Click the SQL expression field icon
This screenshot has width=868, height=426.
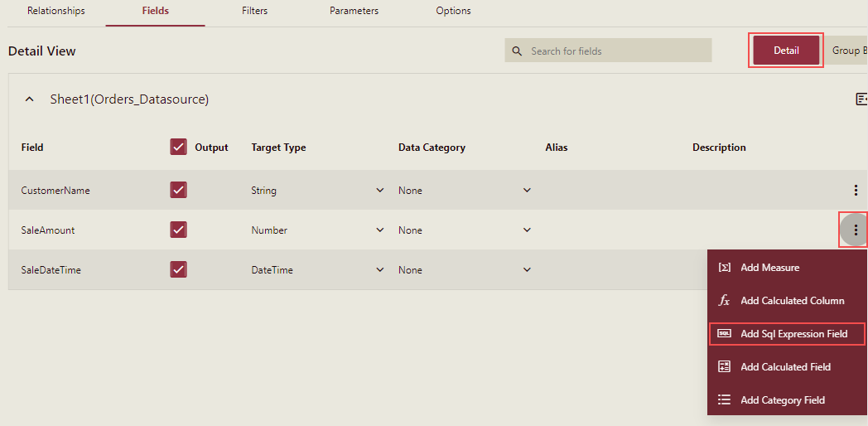pos(724,334)
